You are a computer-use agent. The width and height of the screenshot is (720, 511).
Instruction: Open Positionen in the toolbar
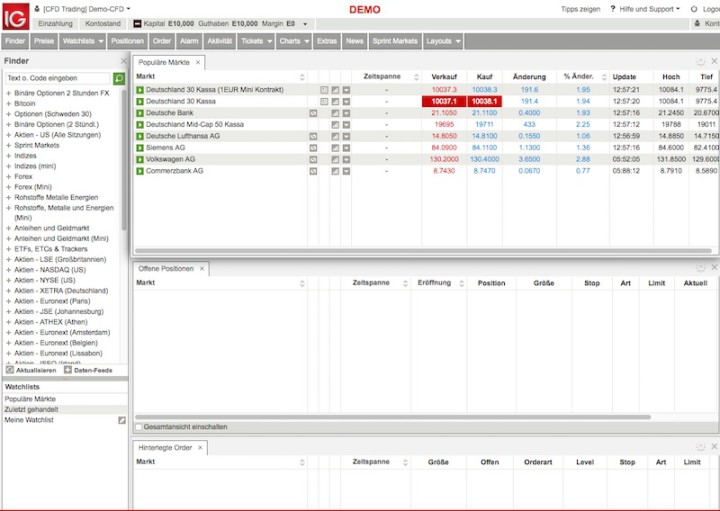click(127, 41)
